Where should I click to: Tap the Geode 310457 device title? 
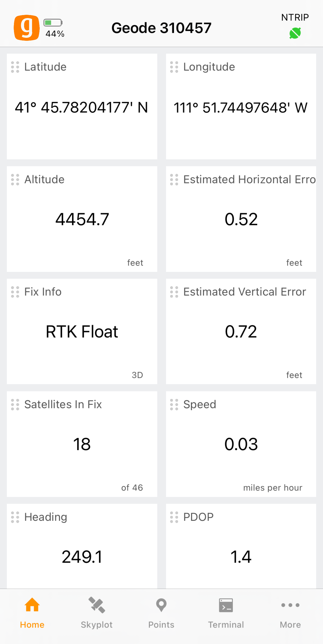(161, 28)
